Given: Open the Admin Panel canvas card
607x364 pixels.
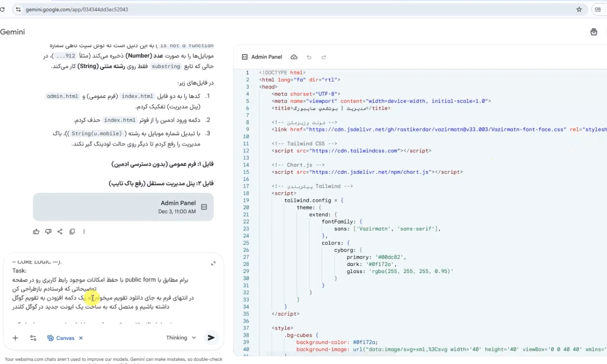Looking at the screenshot, I should pyautogui.click(x=123, y=207).
